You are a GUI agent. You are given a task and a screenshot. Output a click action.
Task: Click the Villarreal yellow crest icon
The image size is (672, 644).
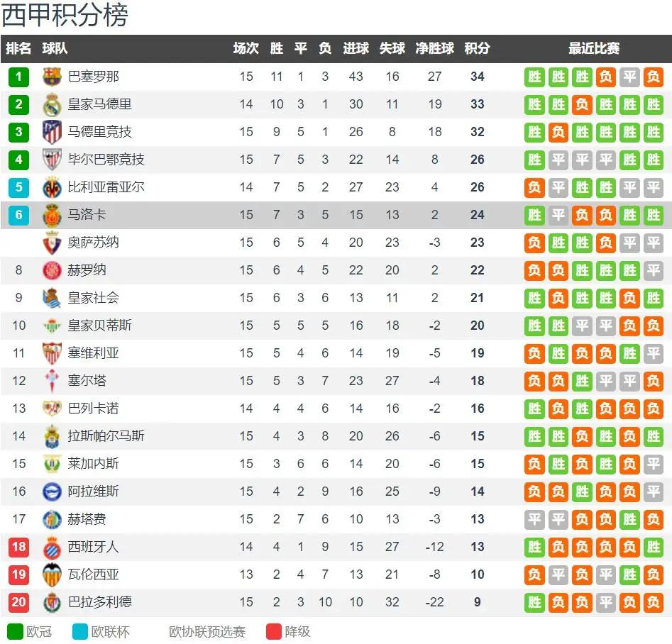point(52,187)
